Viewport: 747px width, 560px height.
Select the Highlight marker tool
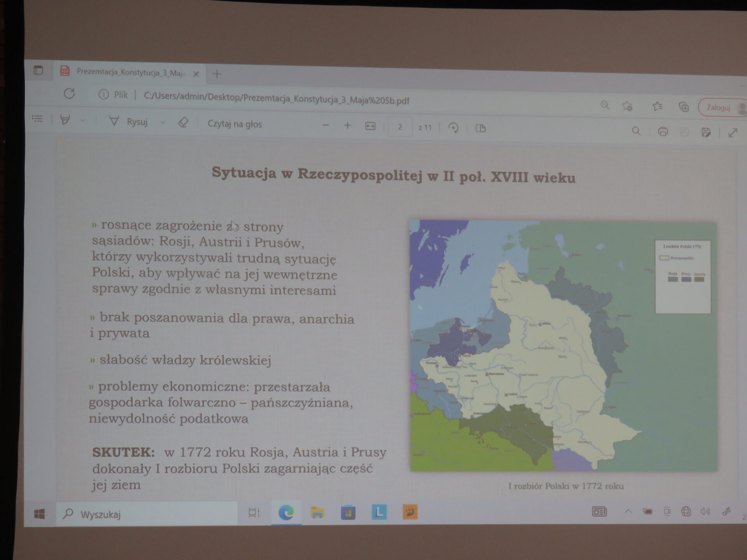click(x=65, y=120)
